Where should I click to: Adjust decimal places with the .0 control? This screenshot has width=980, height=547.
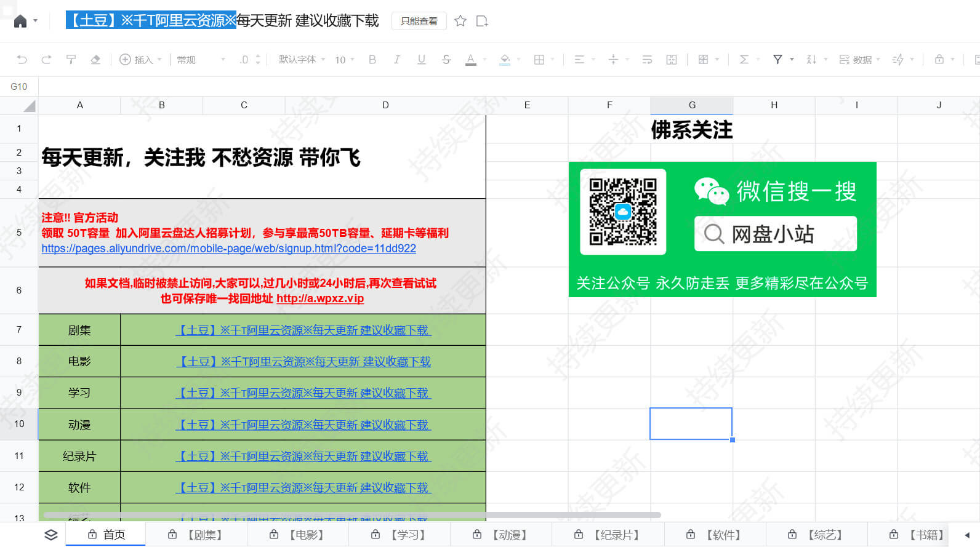250,60
